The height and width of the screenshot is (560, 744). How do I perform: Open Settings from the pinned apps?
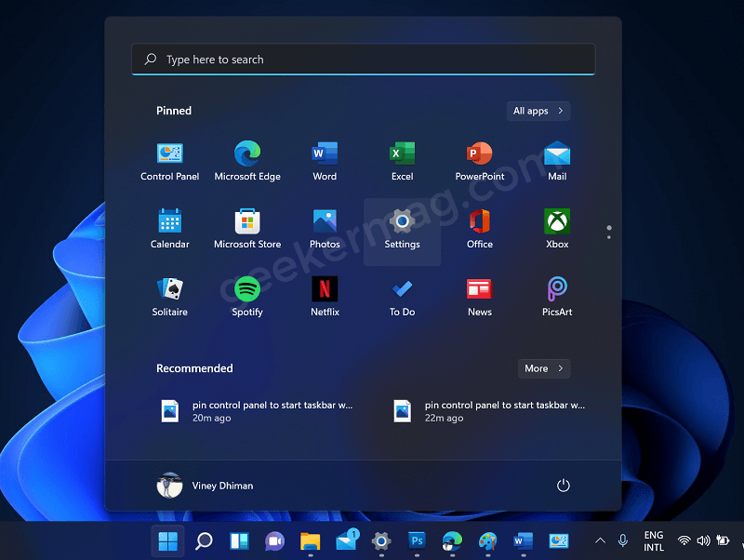click(x=402, y=230)
